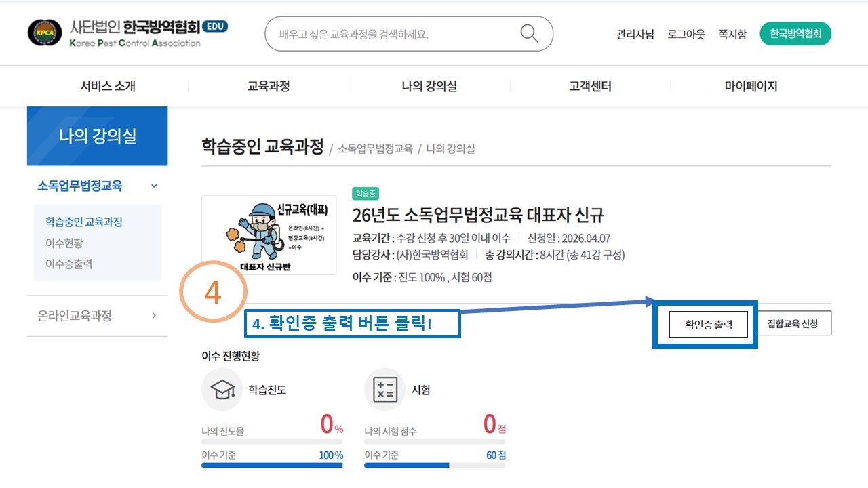The height and width of the screenshot is (488, 868).
Task: Open the 마이페이지 menu
Action: point(749,86)
